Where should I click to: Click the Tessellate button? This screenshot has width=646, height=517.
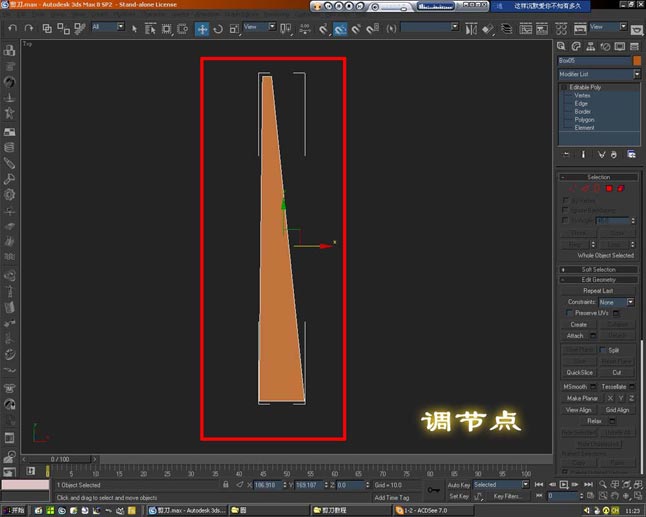pos(614,386)
